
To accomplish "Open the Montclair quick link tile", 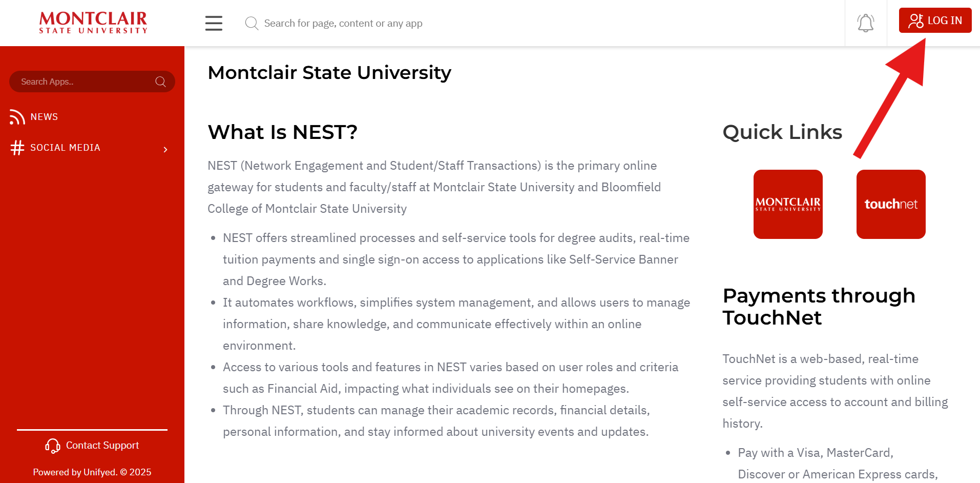I will [788, 204].
